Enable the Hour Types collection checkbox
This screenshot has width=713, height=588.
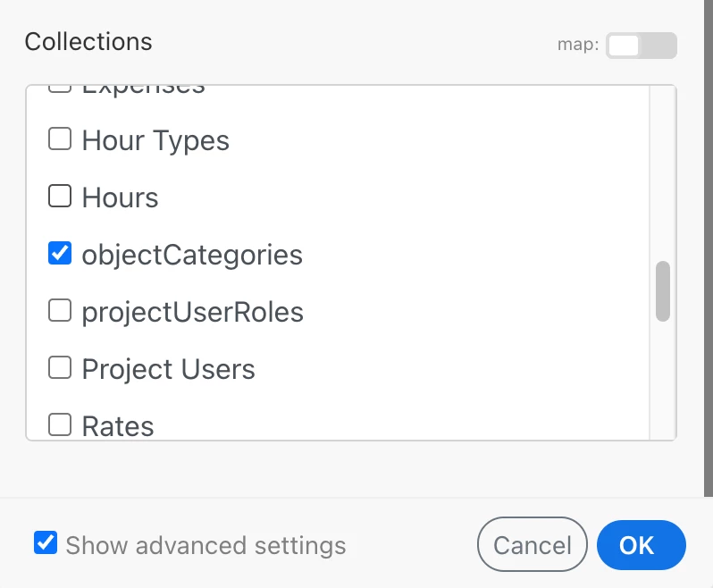tap(60, 139)
